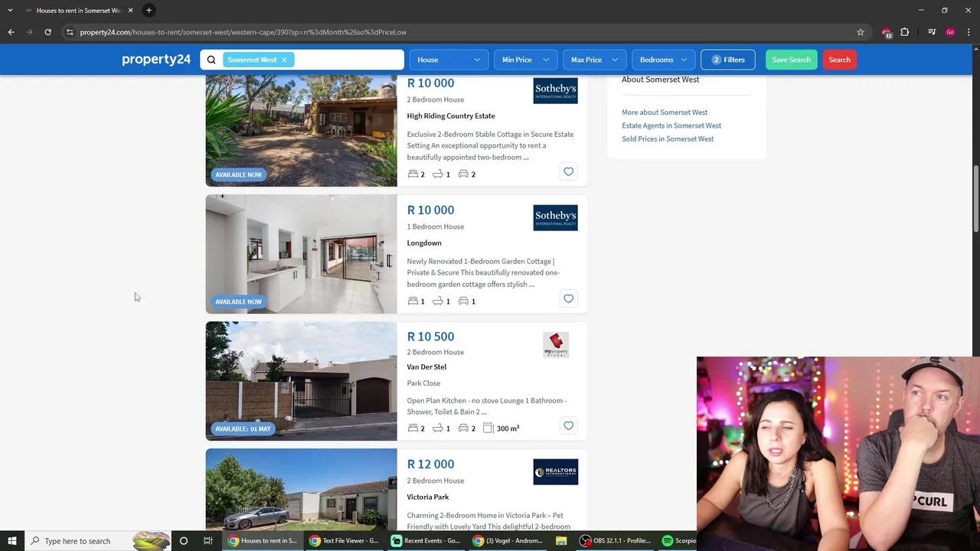The width and height of the screenshot is (980, 551).
Task: Open the Max Price dropdown
Action: [x=594, y=60]
